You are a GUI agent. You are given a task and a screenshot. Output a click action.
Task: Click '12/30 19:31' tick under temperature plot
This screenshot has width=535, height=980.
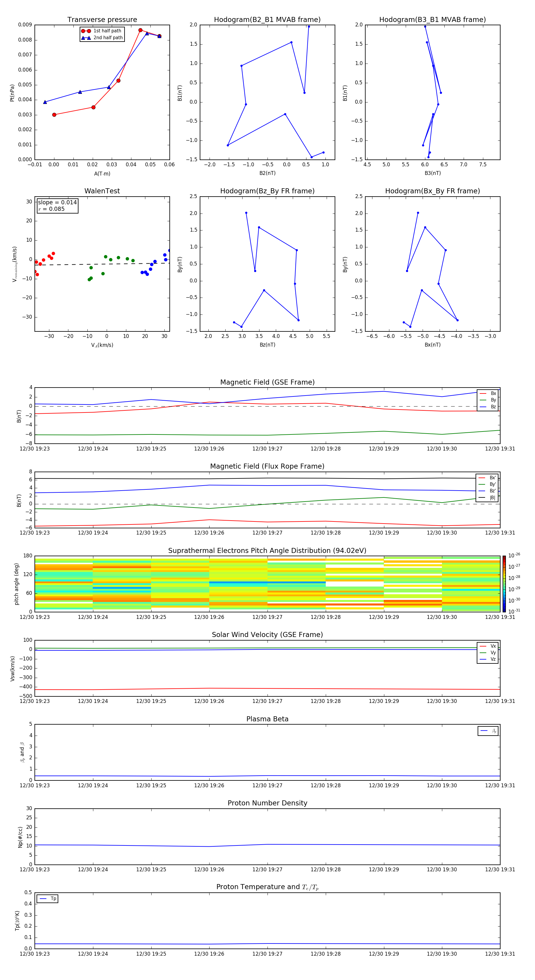500,954
